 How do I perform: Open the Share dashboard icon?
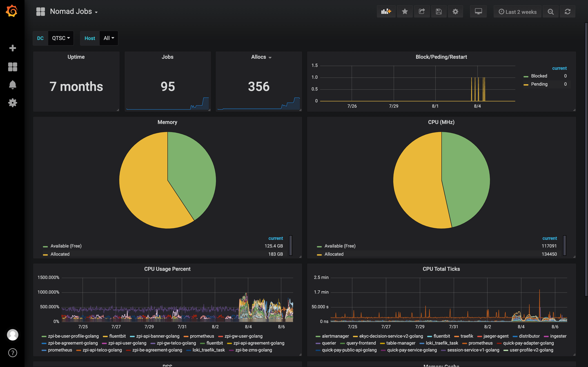[422, 11]
